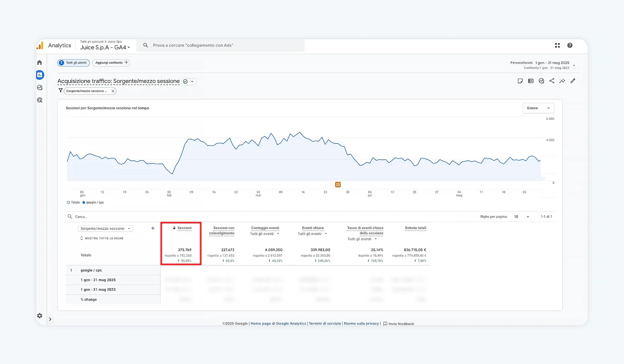Viewport: 624px width, 364px height.
Task: Remove the Sorgente/mezzo sessione filter chip
Action: pos(113,91)
